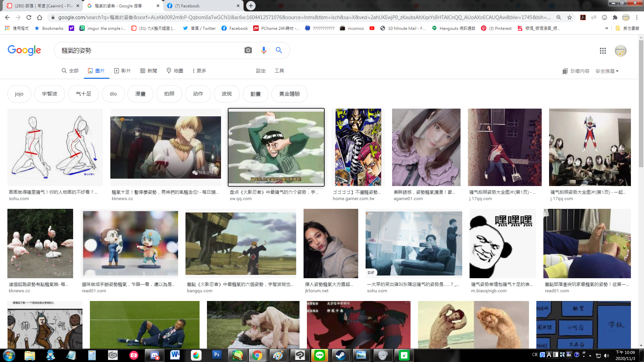Open the volume icon in system tray

[x=606, y=356]
